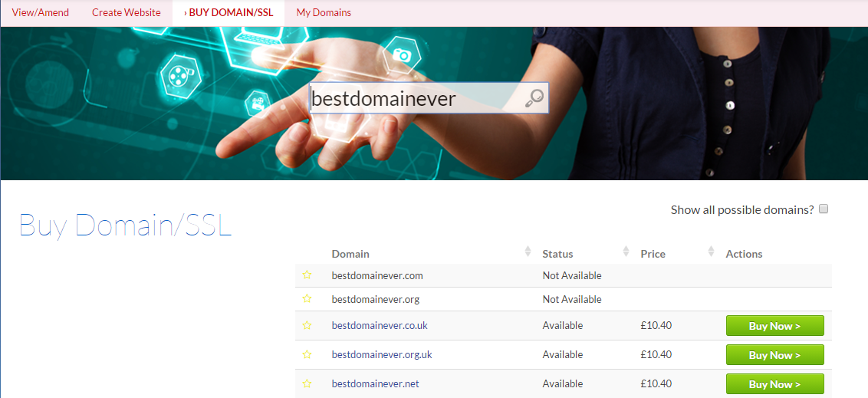Star the bestdomainever.net row
The image size is (868, 398).
tap(307, 383)
